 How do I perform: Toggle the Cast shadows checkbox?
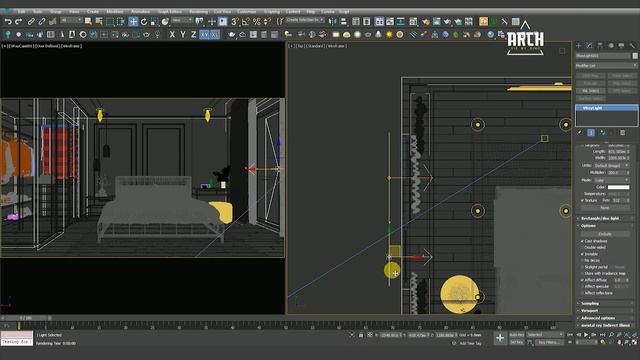coord(582,241)
